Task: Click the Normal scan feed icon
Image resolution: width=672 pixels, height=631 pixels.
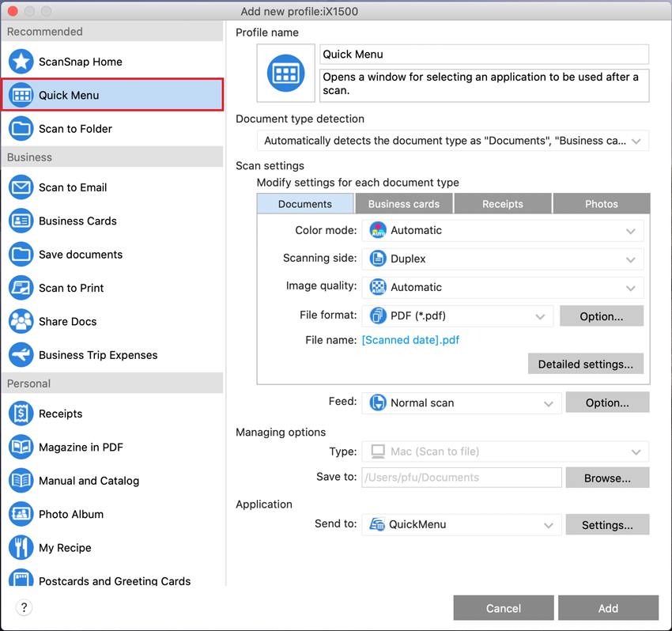Action: [378, 403]
